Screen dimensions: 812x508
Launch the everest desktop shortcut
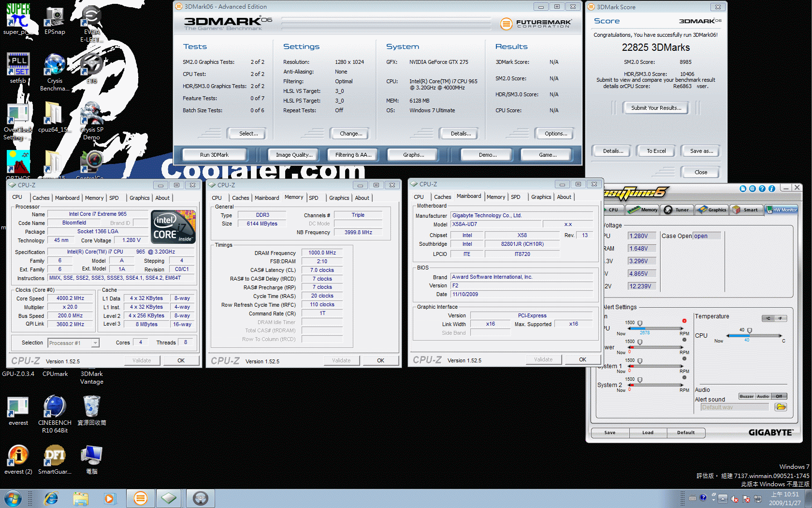click(18, 410)
